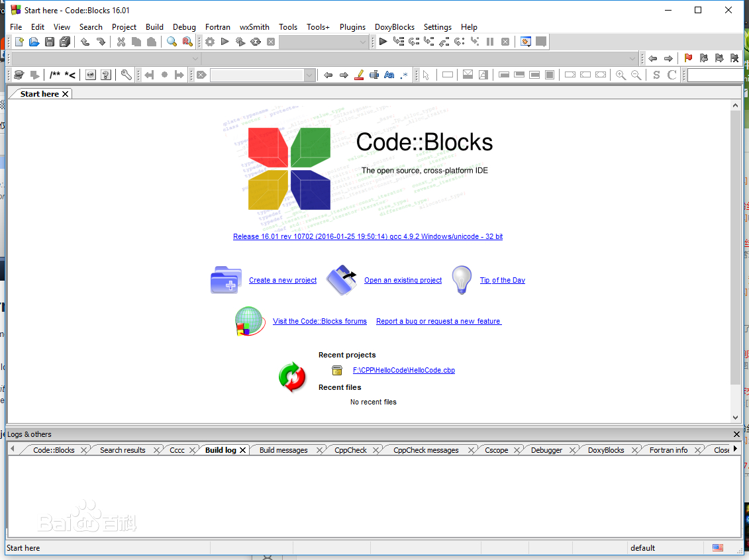Open the incremental search text dropdown arrow
The image size is (749, 560).
coord(309,75)
